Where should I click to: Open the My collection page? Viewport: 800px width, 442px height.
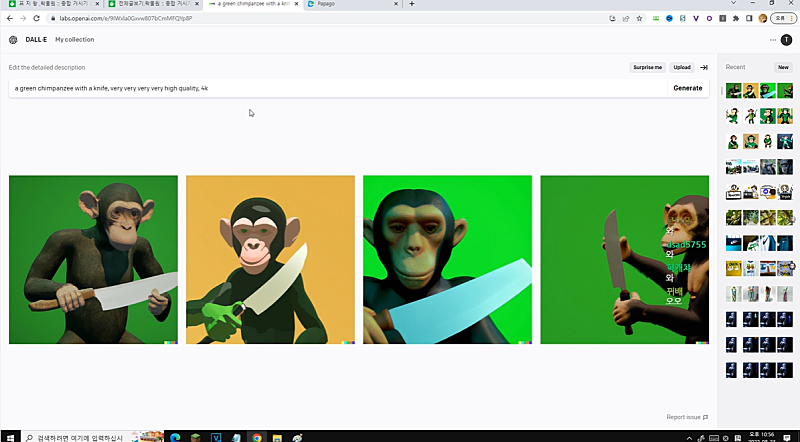[74, 40]
